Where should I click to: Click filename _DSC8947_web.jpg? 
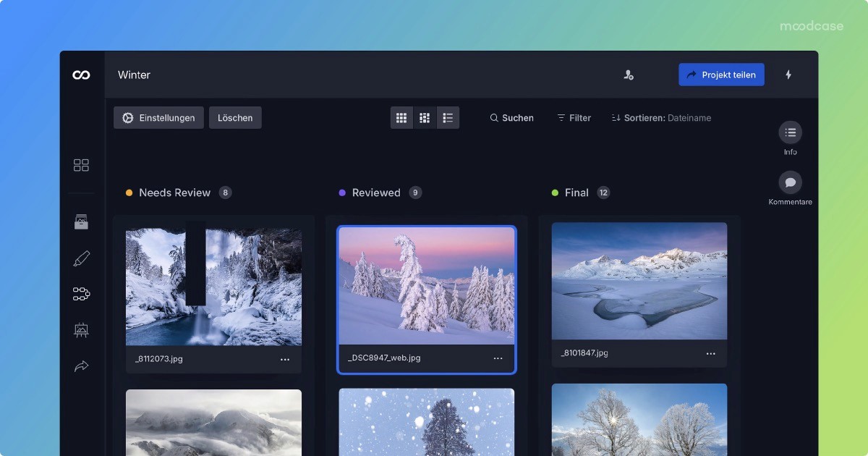pos(384,358)
